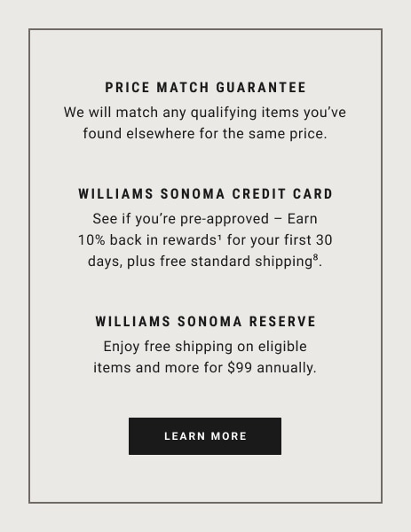
Task: Open the WILLIAMS SONOMA RESERVE heading
Action: tap(206, 322)
